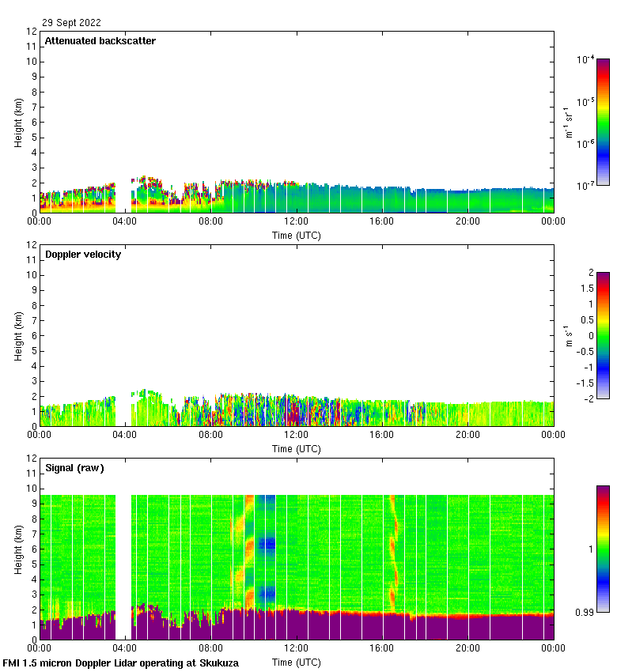
Task: Click the FMI Doppler Lidar Skukuza footer caption
Action: (121, 663)
